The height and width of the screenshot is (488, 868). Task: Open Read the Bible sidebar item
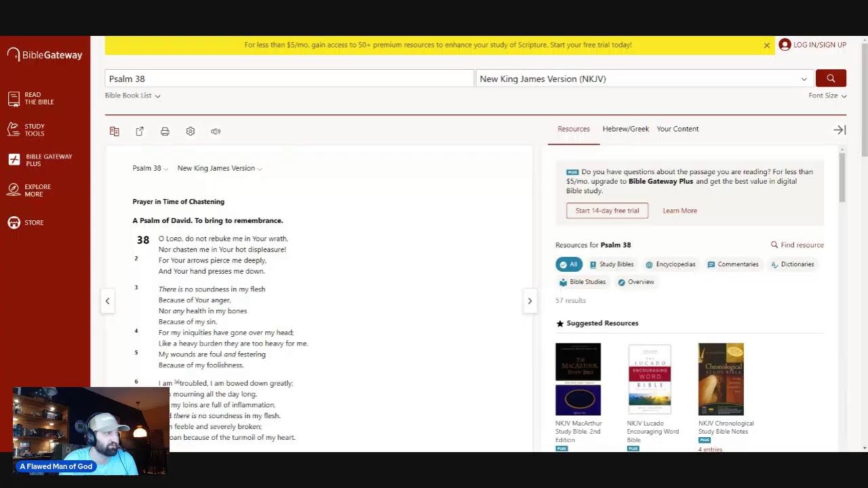pyautogui.click(x=31, y=98)
